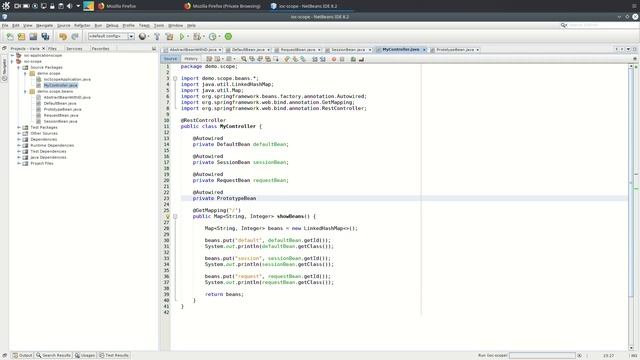The height and width of the screenshot is (360, 640).
Task: Expand the Runtime Dependencies node
Action: 19,145
